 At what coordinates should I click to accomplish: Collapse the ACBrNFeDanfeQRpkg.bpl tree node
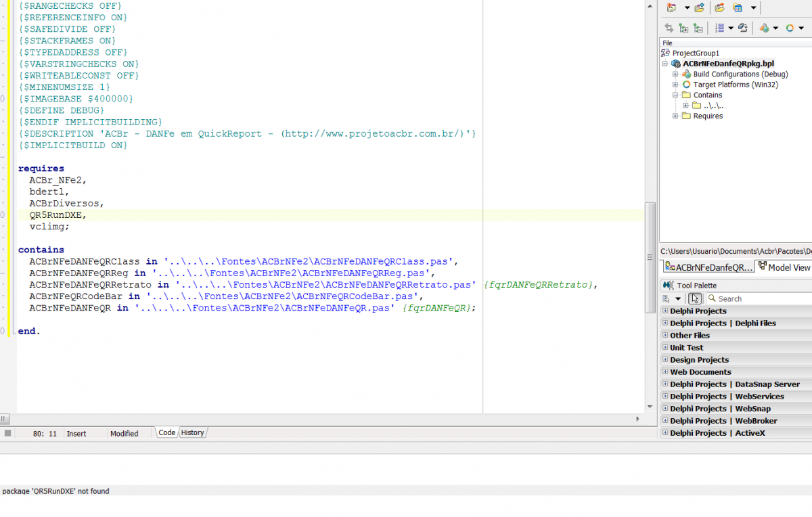tap(665, 64)
